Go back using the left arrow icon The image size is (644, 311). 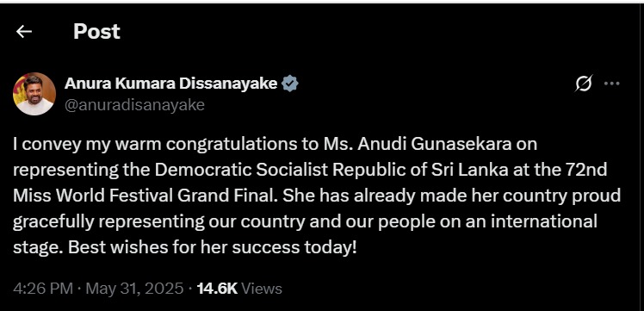tap(24, 32)
